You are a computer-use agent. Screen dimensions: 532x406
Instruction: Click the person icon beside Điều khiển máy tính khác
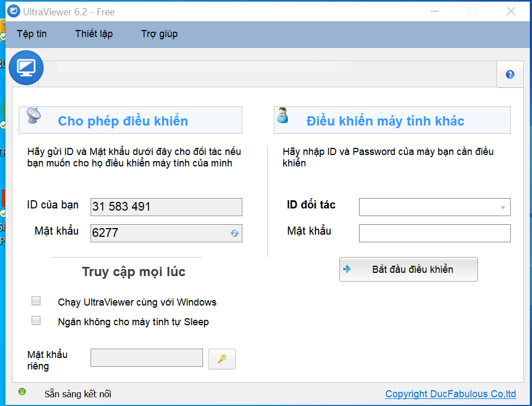click(282, 115)
